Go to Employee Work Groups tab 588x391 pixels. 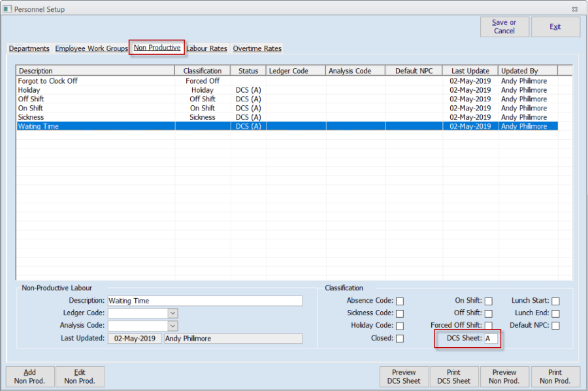pyautogui.click(x=91, y=49)
